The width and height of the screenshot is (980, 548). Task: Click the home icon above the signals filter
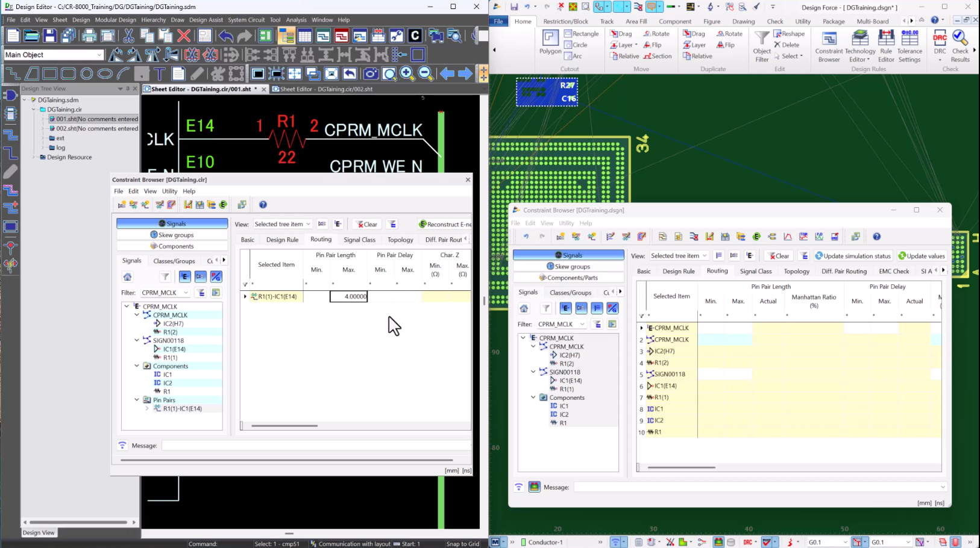pyautogui.click(x=127, y=276)
